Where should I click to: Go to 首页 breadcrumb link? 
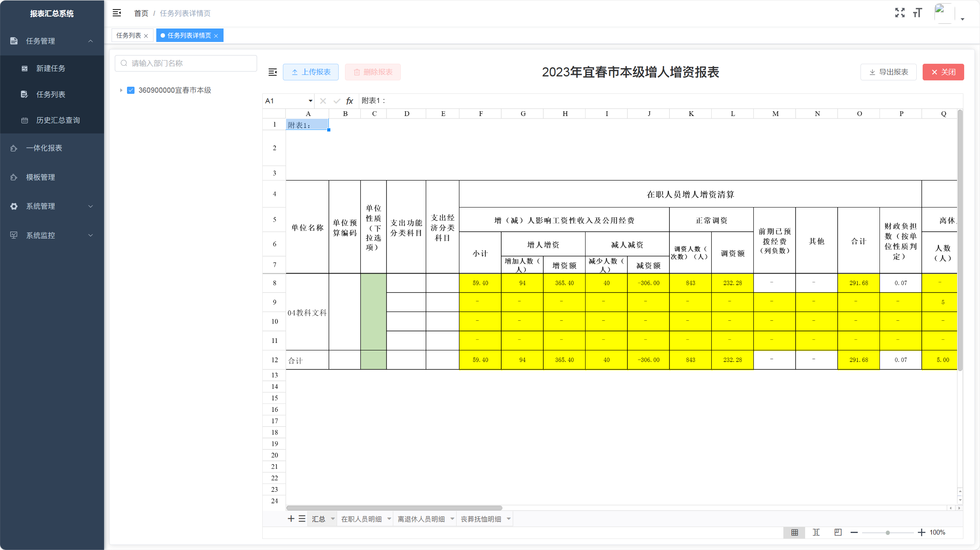141,13
